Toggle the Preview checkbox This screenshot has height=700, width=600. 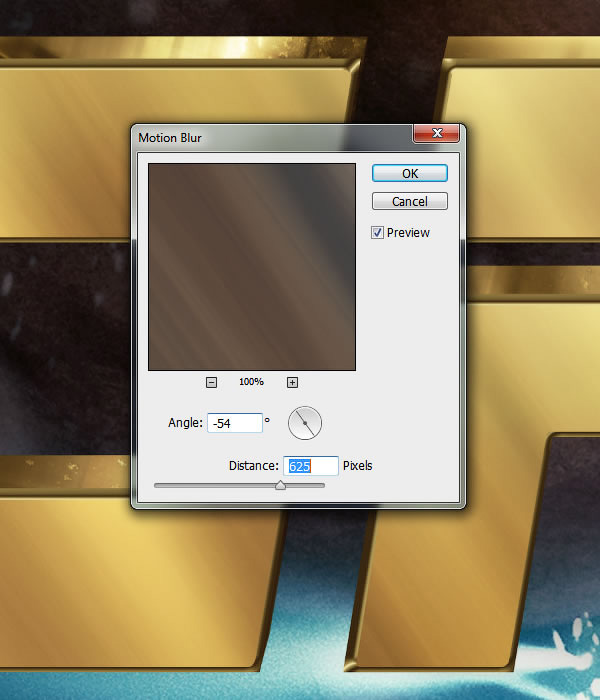pos(377,233)
